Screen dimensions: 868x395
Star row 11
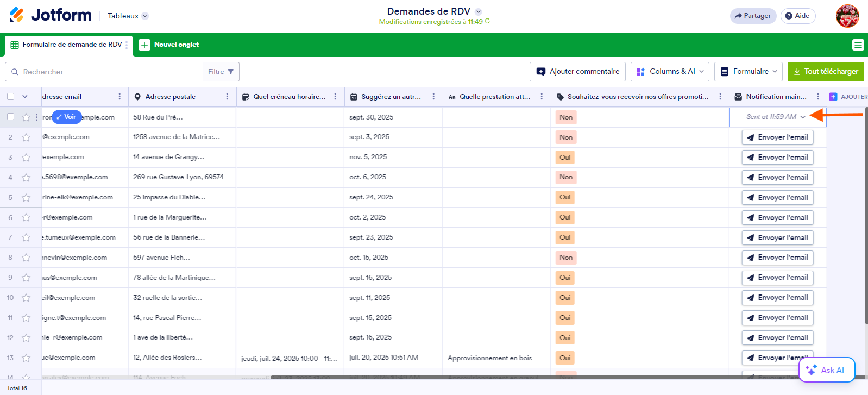(x=26, y=318)
